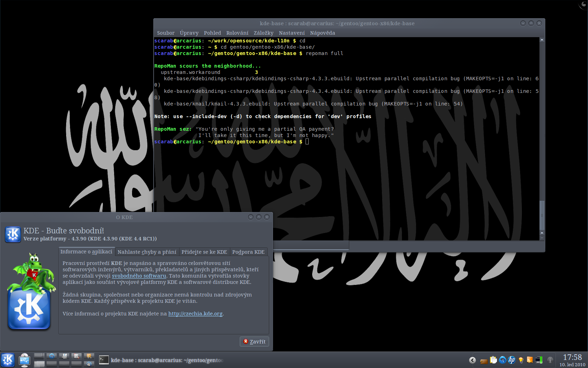The width and height of the screenshot is (588, 368).
Task: Minimize the Konsole kde-base window
Action: click(523, 23)
